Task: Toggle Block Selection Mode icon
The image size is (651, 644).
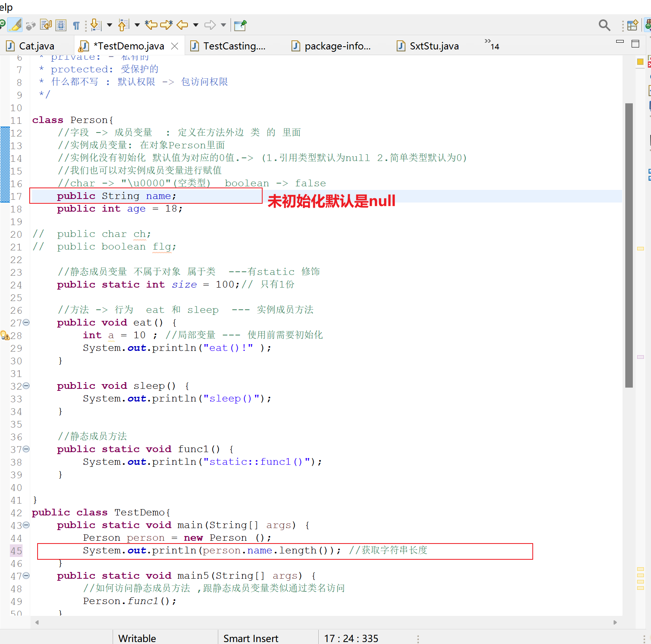Action: (x=61, y=25)
